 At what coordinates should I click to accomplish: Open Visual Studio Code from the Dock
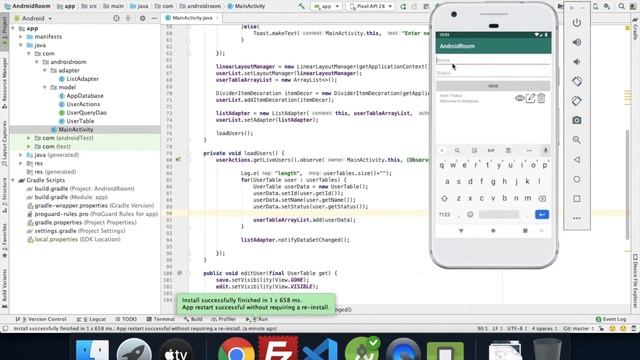tap(320, 350)
